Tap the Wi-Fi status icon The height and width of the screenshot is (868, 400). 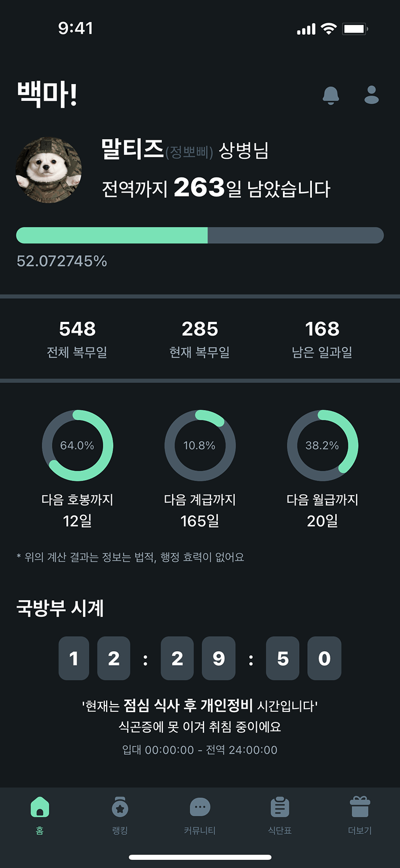[x=329, y=28]
